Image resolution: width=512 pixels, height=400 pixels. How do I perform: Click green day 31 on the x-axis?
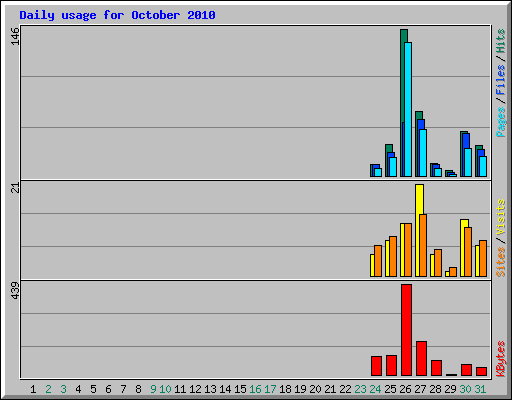click(480, 389)
